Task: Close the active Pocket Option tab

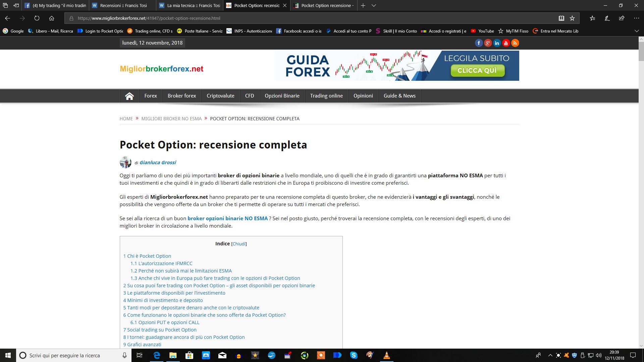Action: pos(285,5)
